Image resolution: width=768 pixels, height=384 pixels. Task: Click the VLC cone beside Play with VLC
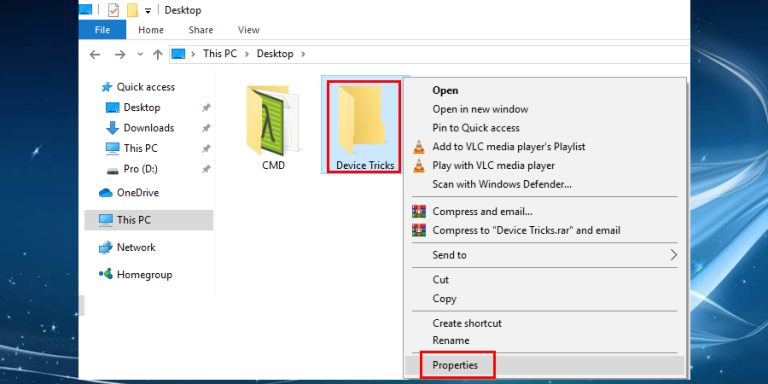[x=419, y=166]
